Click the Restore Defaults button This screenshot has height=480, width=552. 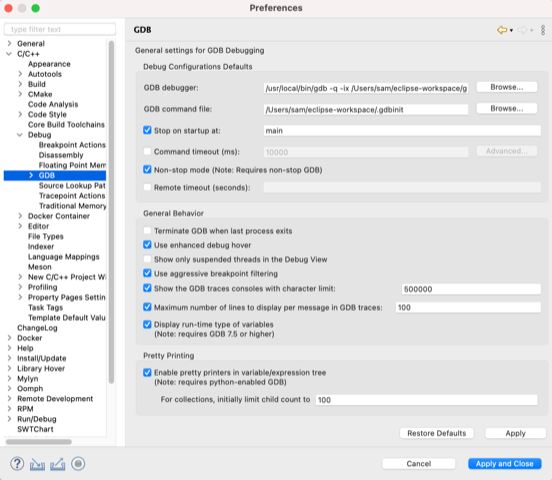pyautogui.click(x=437, y=433)
